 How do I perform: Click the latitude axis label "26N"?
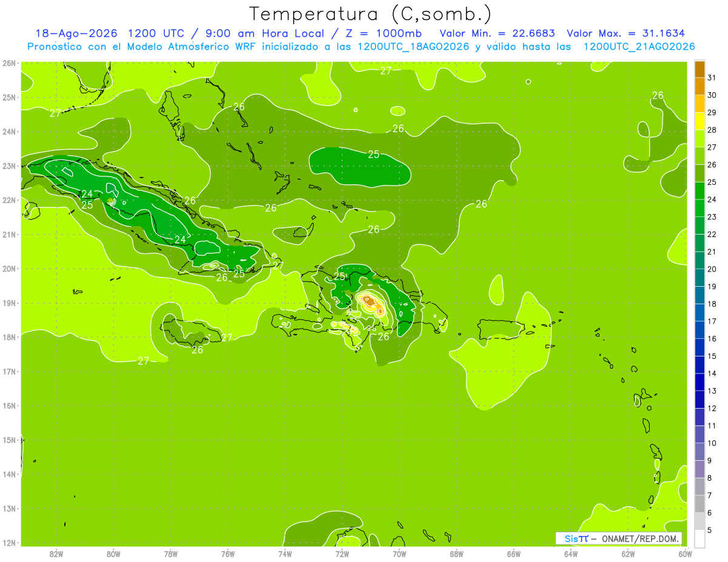click(x=9, y=63)
